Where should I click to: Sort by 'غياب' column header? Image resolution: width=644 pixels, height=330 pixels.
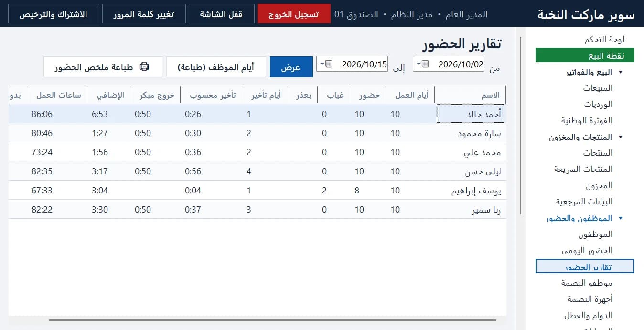pyautogui.click(x=335, y=95)
